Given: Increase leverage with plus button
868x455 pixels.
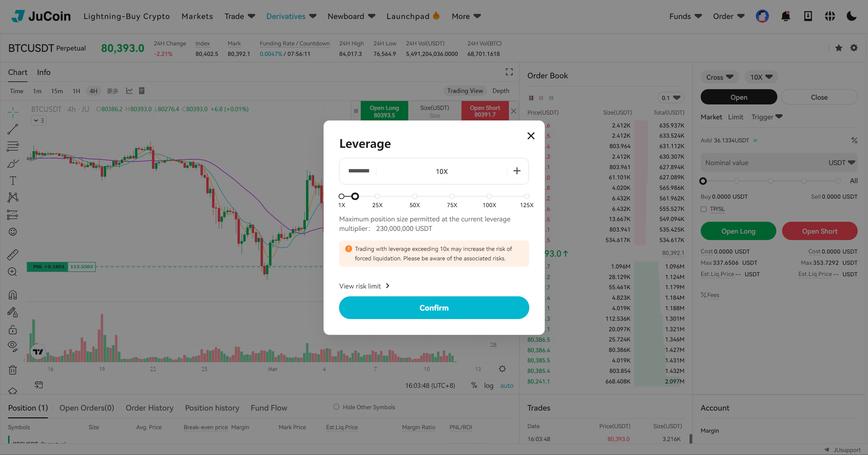Looking at the screenshot, I should pos(517,171).
